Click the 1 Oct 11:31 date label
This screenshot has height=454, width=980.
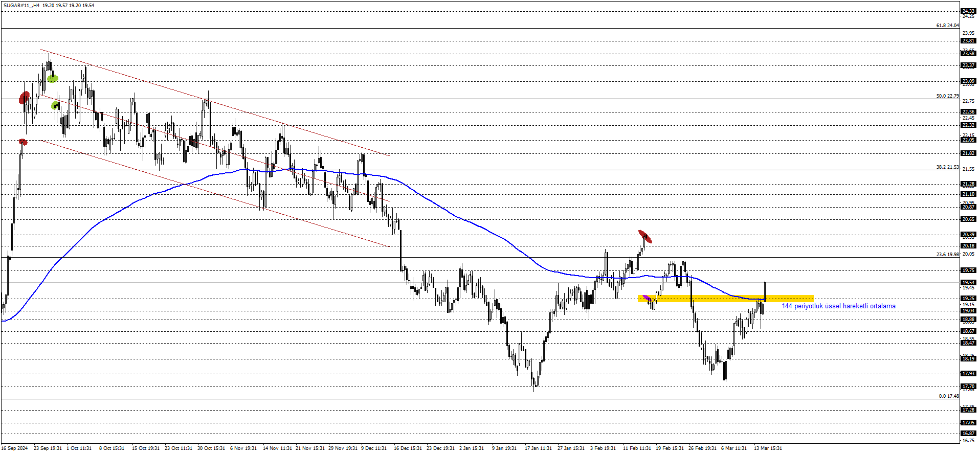79,448
